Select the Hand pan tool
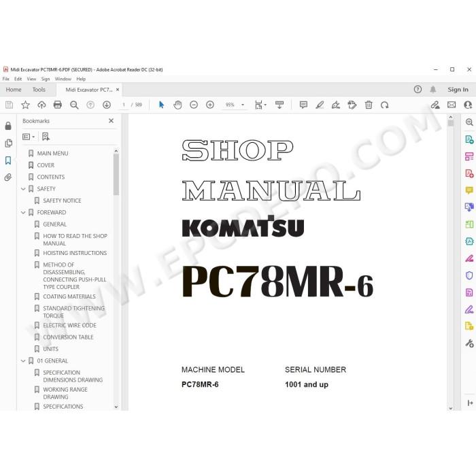 (177, 105)
